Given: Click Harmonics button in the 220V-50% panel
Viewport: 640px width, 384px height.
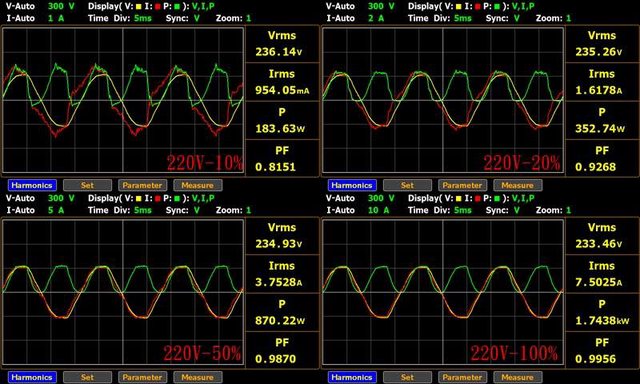Looking at the screenshot, I should 32,377.
